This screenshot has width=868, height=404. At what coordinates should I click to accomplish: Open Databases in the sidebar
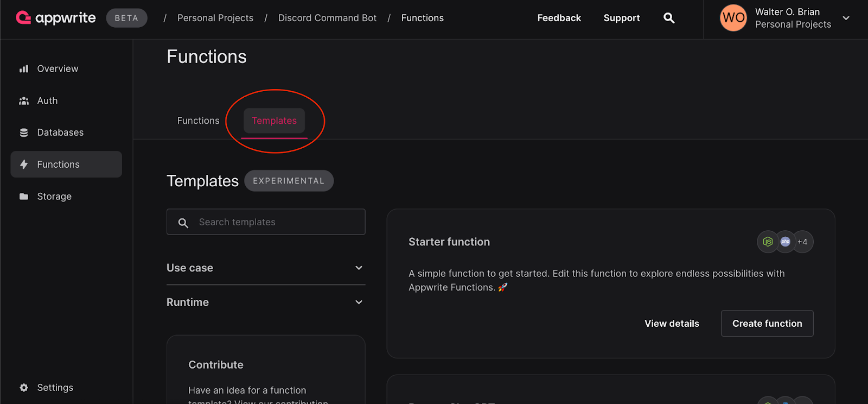pos(66,132)
